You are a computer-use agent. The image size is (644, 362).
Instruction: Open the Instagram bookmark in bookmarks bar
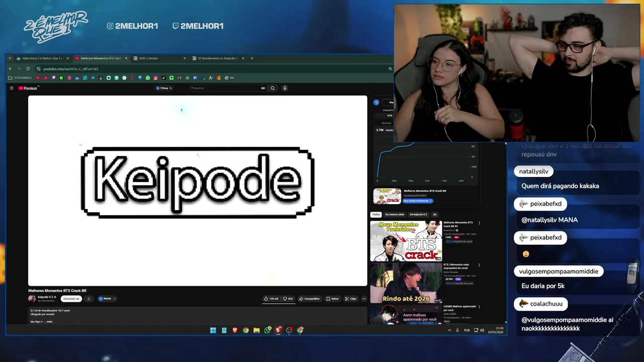[x=155, y=78]
